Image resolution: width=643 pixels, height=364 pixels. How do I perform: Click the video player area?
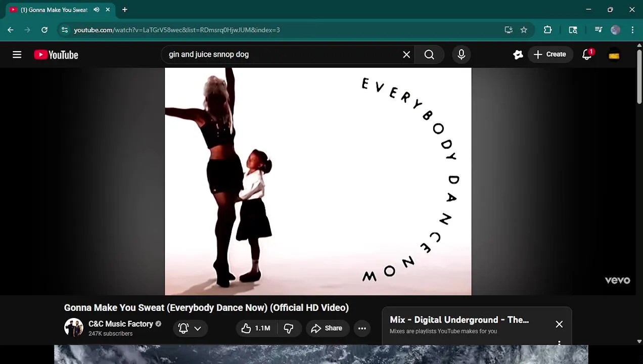click(318, 181)
